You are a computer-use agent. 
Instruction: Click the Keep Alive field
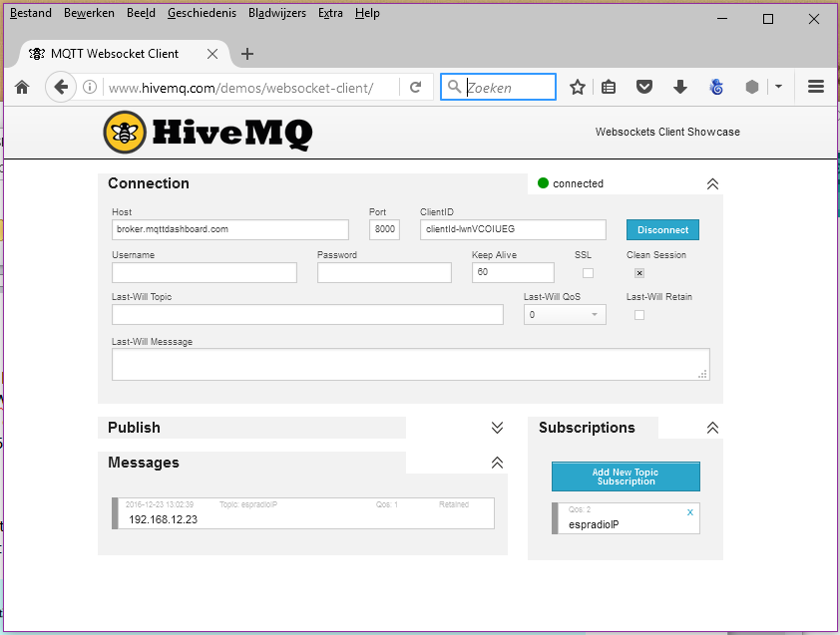click(513, 272)
